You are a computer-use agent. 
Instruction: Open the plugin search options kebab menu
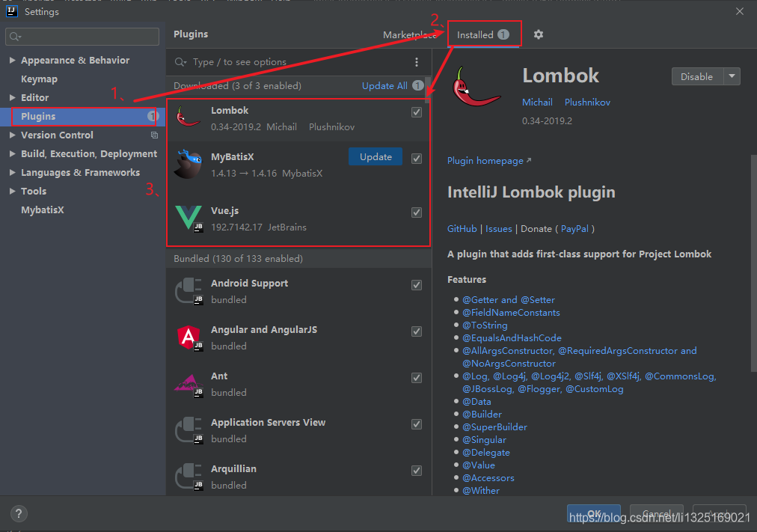click(x=417, y=62)
